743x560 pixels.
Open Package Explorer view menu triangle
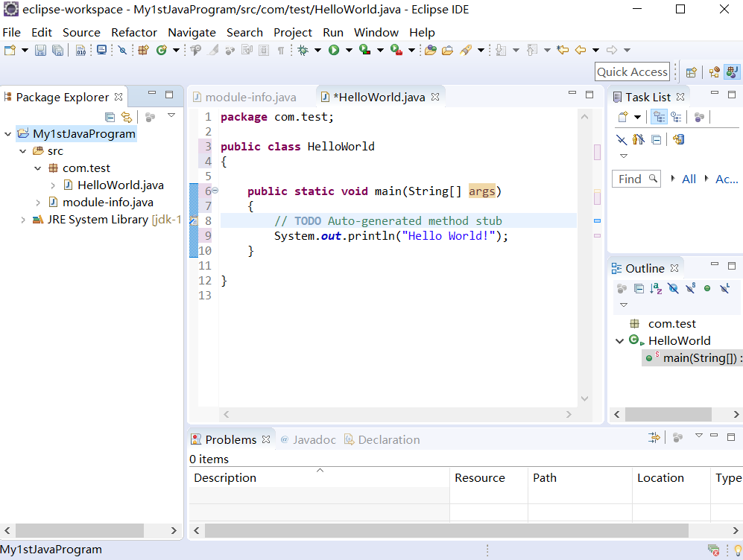[x=171, y=115]
